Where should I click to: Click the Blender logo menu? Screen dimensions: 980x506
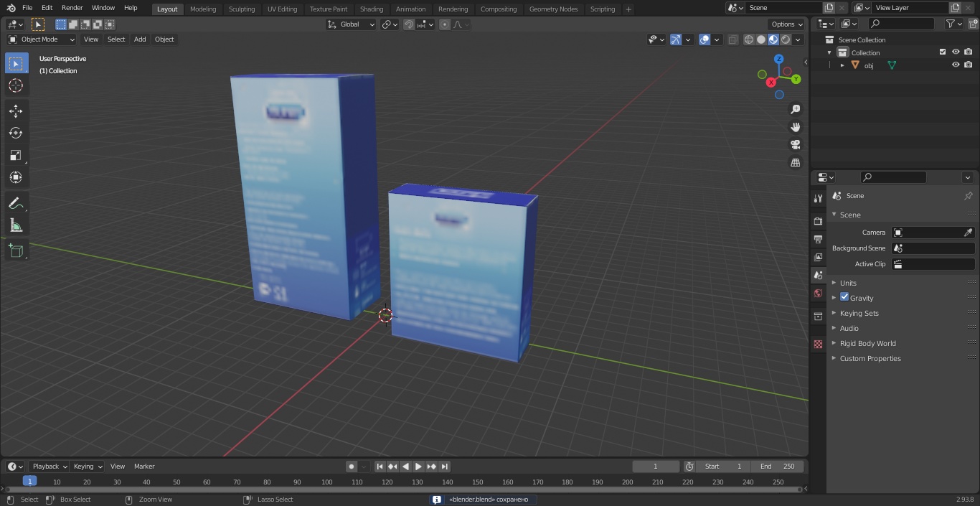(11, 8)
